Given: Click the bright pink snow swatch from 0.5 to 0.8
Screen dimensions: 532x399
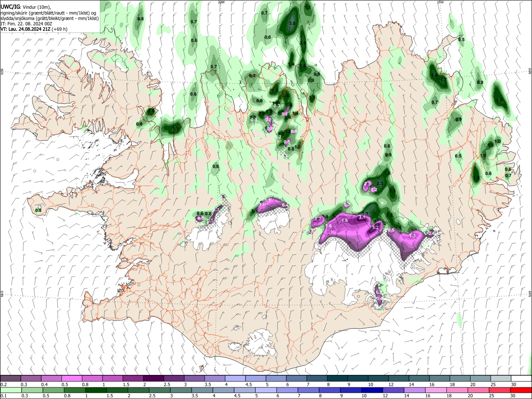Looking at the screenshot, I should [72, 378].
